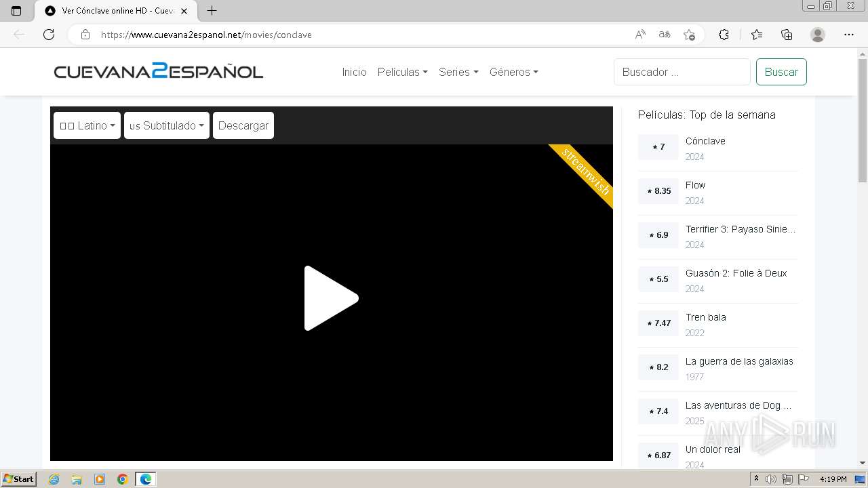The width and height of the screenshot is (868, 488).
Task: Expand the Series menu
Action: click(x=458, y=72)
